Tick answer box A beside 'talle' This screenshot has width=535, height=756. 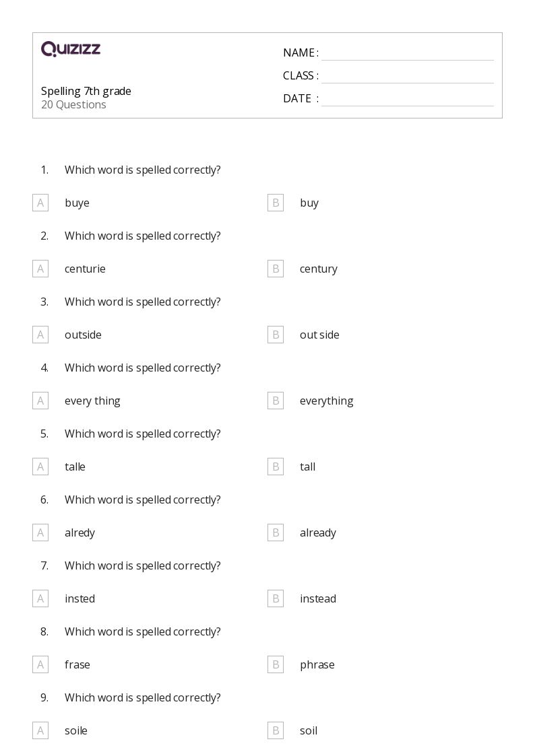point(40,467)
